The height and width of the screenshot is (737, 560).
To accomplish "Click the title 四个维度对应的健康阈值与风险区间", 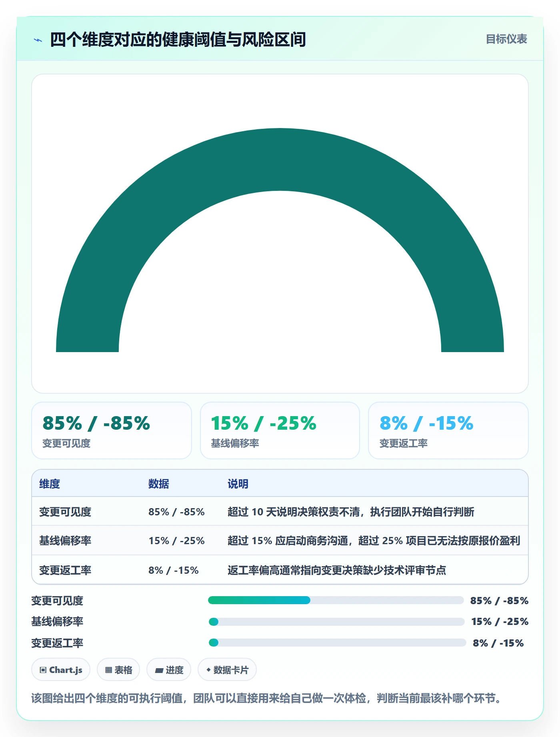I will tap(178, 40).
